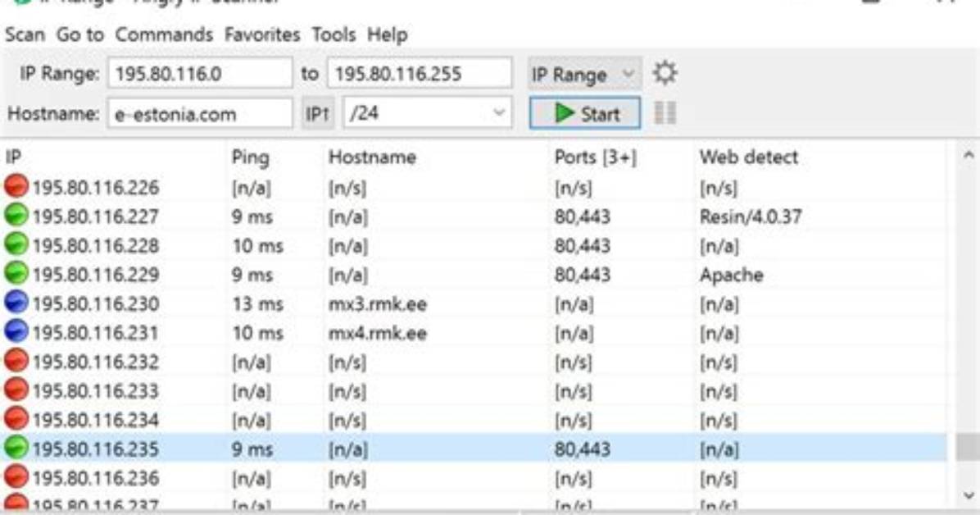Viewport: 980px width, 515px height.
Task: Sort by the Hostname column header
Action: pyautogui.click(x=372, y=157)
